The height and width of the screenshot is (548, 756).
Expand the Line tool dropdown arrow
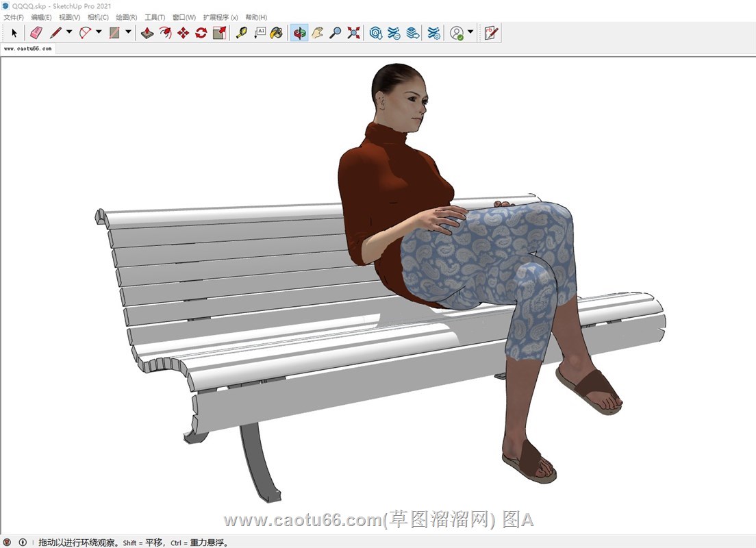coord(69,32)
